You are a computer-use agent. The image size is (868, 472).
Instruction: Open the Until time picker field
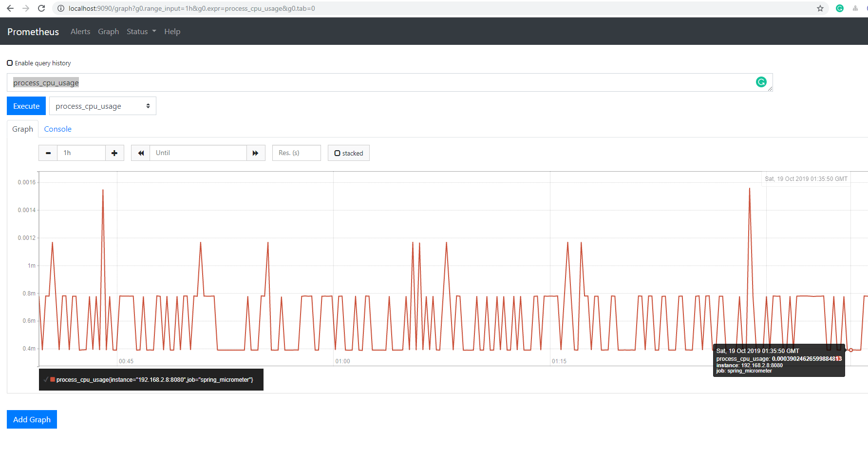[198, 153]
